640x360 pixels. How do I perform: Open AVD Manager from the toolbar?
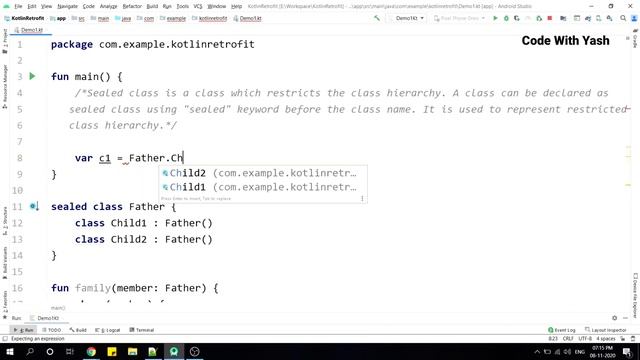(x=598, y=18)
